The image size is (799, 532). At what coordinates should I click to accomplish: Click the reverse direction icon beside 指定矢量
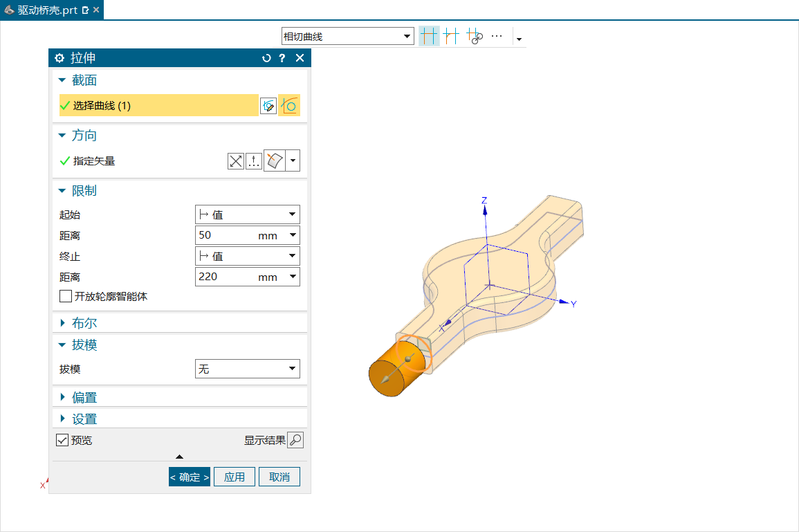tap(235, 161)
